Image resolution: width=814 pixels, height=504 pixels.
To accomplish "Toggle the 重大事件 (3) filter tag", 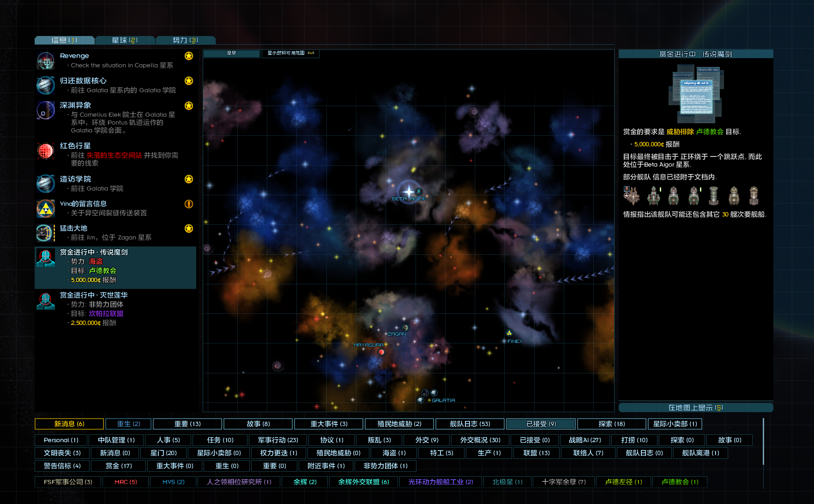I will 329,424.
